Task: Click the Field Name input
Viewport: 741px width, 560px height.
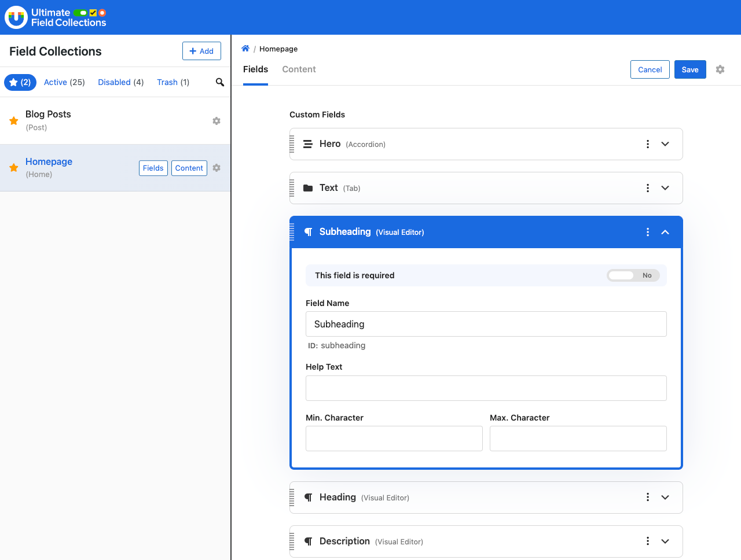Action: 486,324
